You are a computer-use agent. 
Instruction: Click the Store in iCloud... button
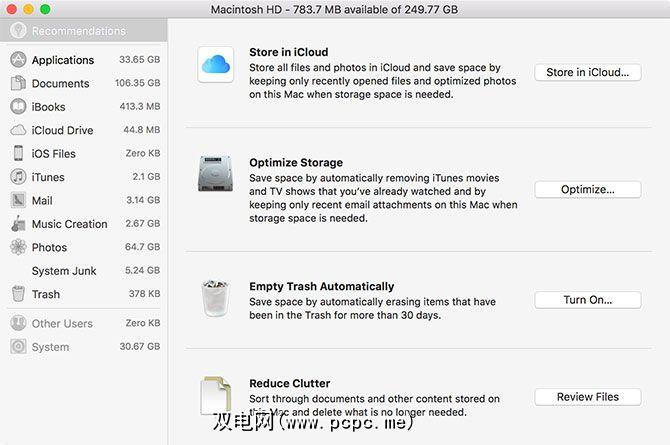coord(588,72)
